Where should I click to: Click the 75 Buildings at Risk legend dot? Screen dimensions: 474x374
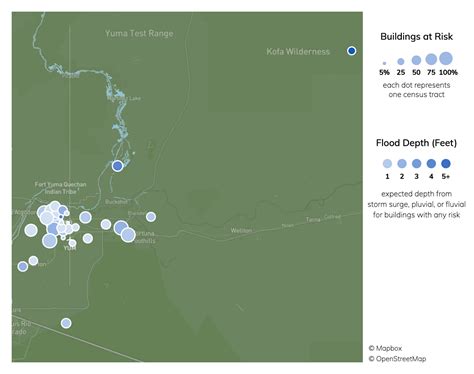tap(431, 59)
